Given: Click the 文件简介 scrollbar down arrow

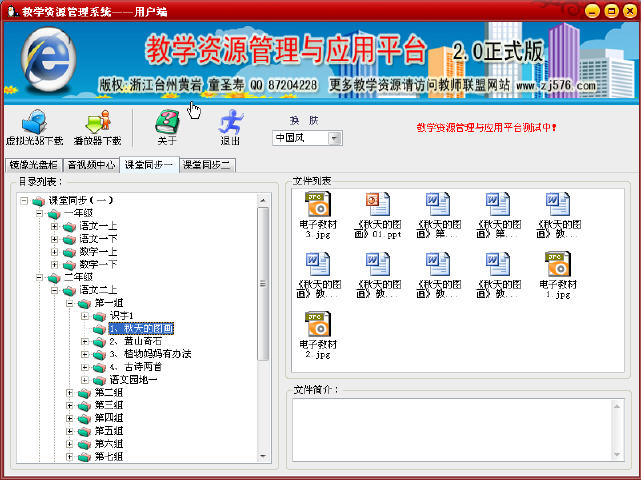Looking at the screenshot, I should 617,454.
